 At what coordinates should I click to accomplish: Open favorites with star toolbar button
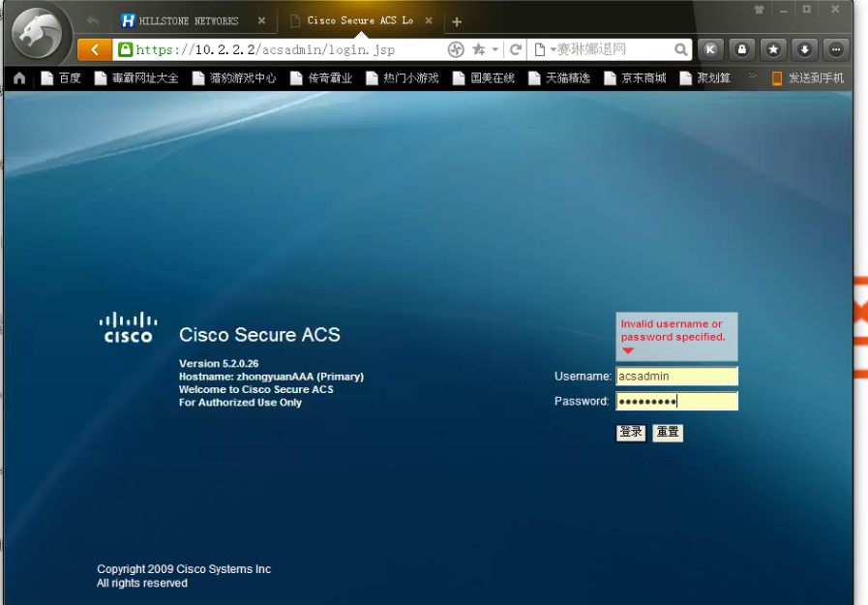click(x=773, y=49)
